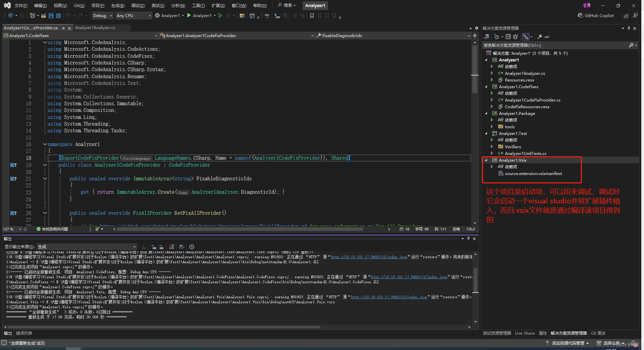Toggle word wrap in Output window
Viewport: 644px width, 350px height.
182,246
